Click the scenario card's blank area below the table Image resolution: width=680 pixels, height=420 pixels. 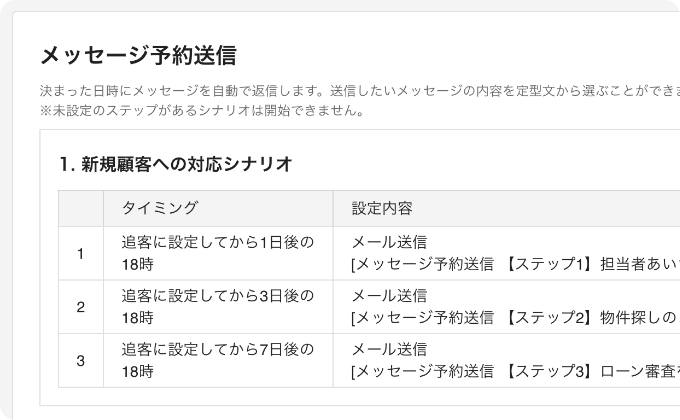[x=360, y=397]
